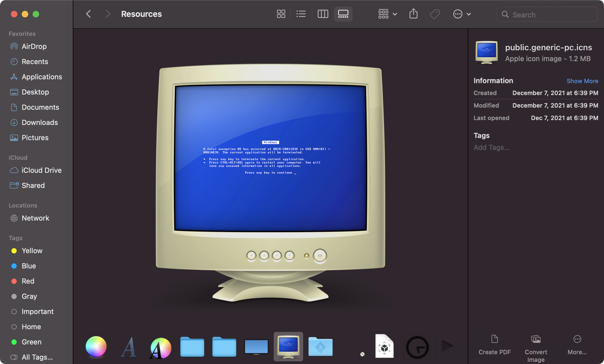Click the Created date value

[x=555, y=93]
